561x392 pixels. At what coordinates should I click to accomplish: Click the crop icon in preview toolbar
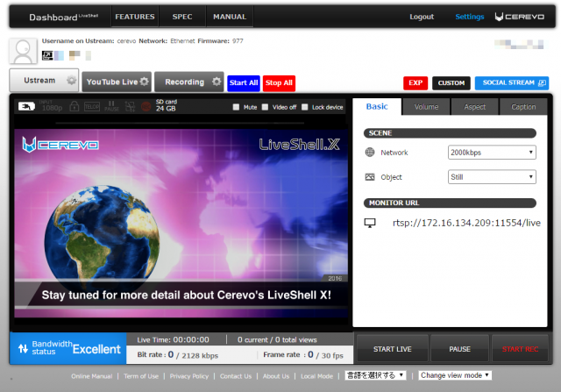click(130, 106)
